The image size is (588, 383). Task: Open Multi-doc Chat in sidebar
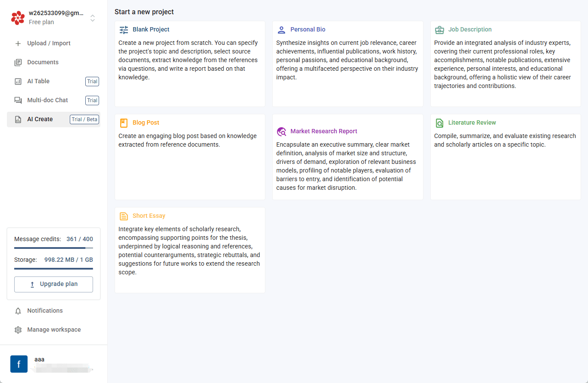[53, 100]
